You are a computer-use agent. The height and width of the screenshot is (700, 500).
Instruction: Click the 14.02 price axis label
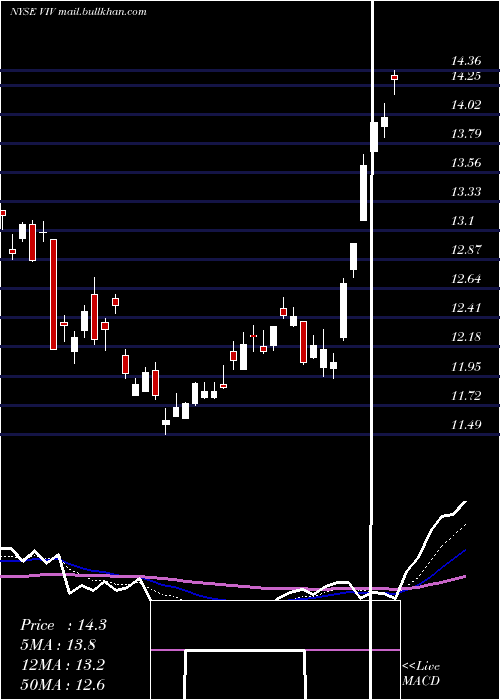[x=466, y=105]
